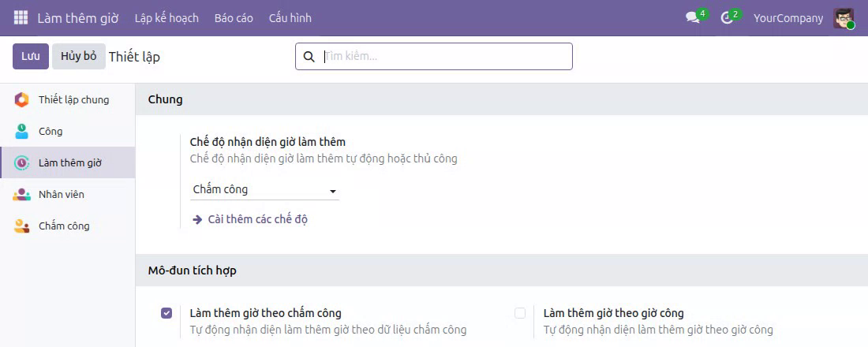868x347 pixels.
Task: Open the Chấm công mode dropdown
Action: 264,190
